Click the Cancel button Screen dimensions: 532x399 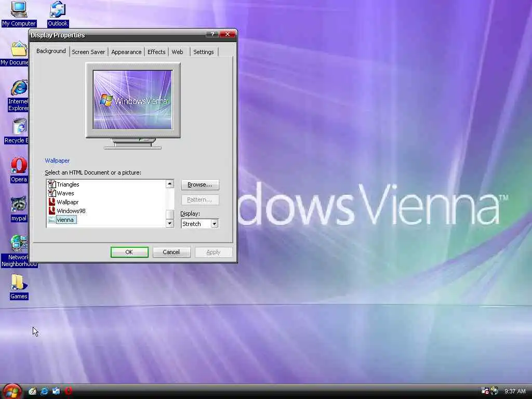pos(171,252)
